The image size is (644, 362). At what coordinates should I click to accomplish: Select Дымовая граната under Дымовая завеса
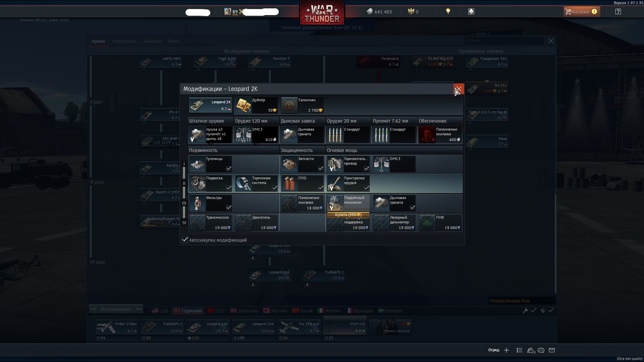click(302, 134)
